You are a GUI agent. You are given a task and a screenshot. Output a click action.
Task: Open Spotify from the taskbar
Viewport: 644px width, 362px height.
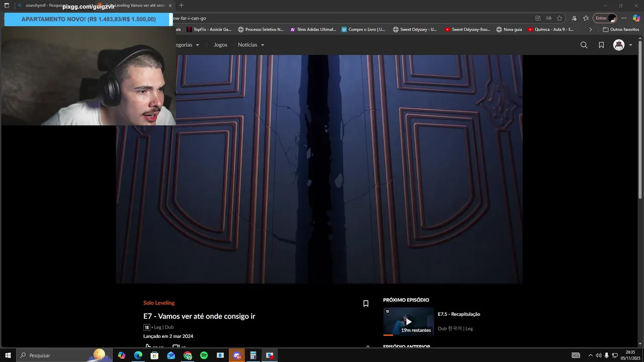[204, 355]
